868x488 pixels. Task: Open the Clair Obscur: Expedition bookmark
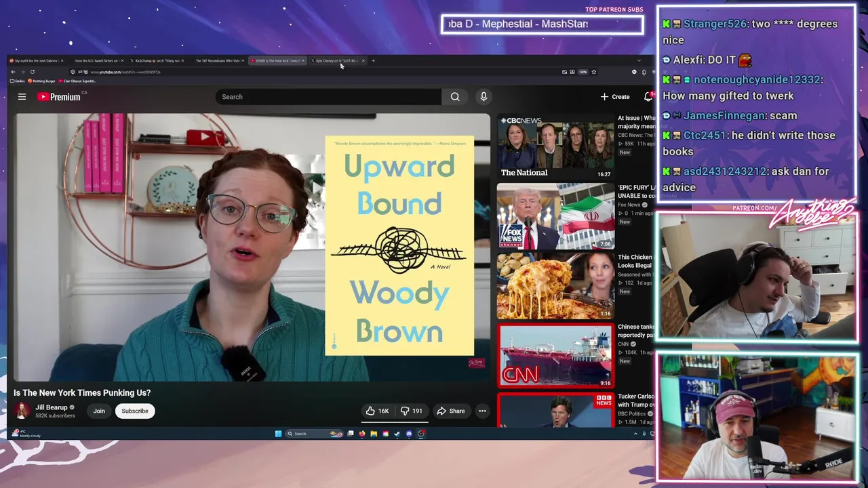pyautogui.click(x=78, y=81)
